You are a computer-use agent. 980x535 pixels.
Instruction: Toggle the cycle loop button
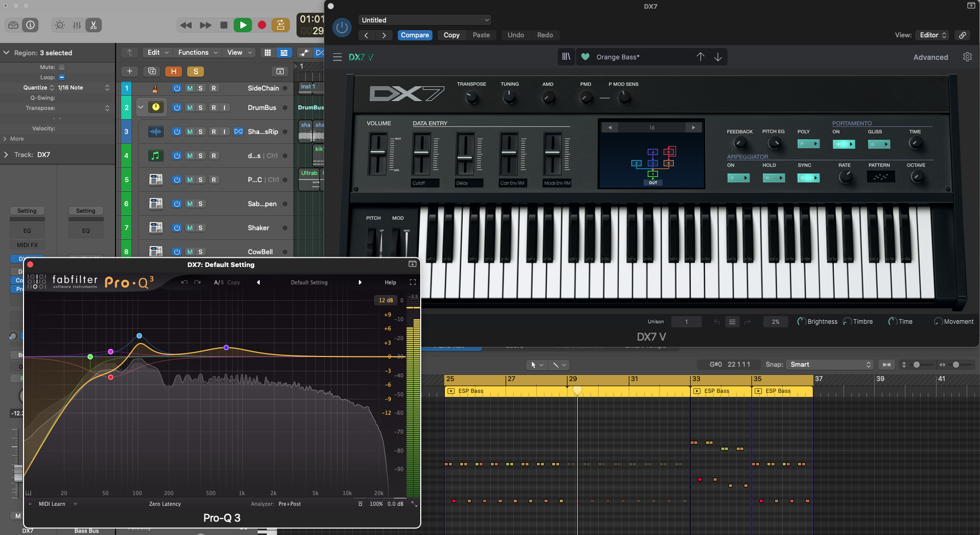(281, 25)
